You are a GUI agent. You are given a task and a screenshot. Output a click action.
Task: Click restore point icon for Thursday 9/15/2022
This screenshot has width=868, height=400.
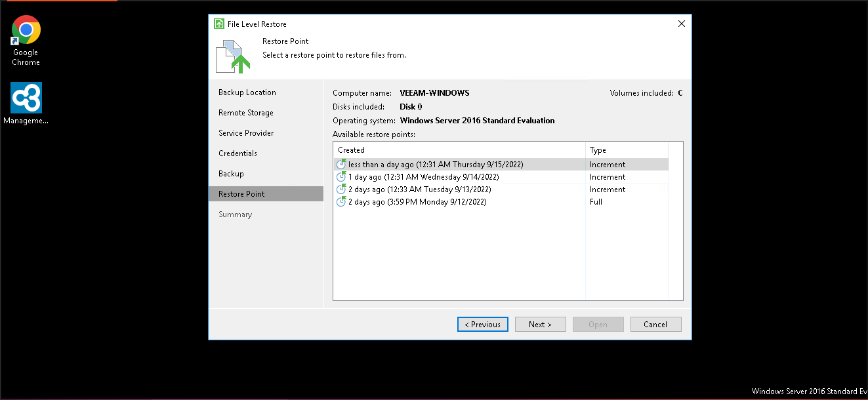click(341, 165)
